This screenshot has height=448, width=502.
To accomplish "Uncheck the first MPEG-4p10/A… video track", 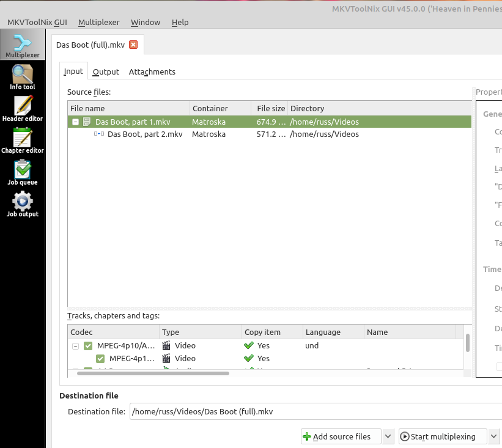I will coord(87,346).
